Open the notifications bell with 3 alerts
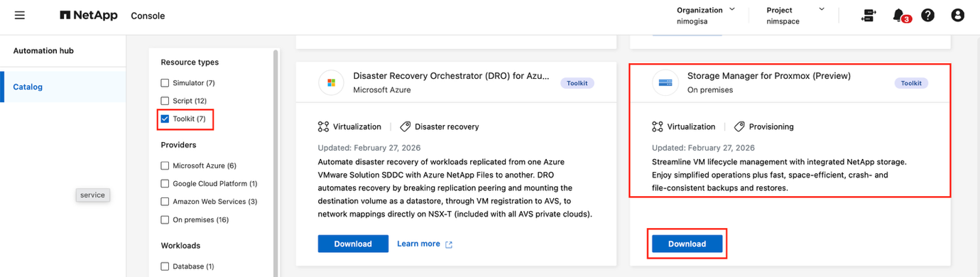This screenshot has height=277, width=980. point(900,15)
